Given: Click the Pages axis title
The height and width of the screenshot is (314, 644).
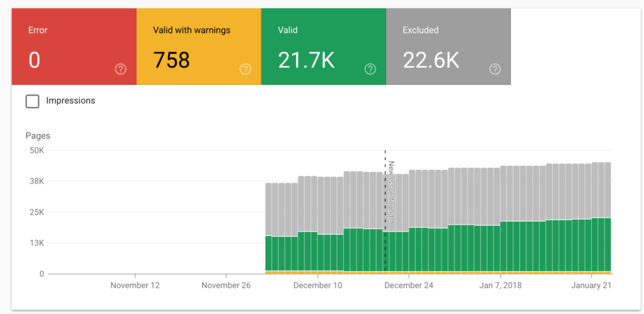Looking at the screenshot, I should 38,135.
